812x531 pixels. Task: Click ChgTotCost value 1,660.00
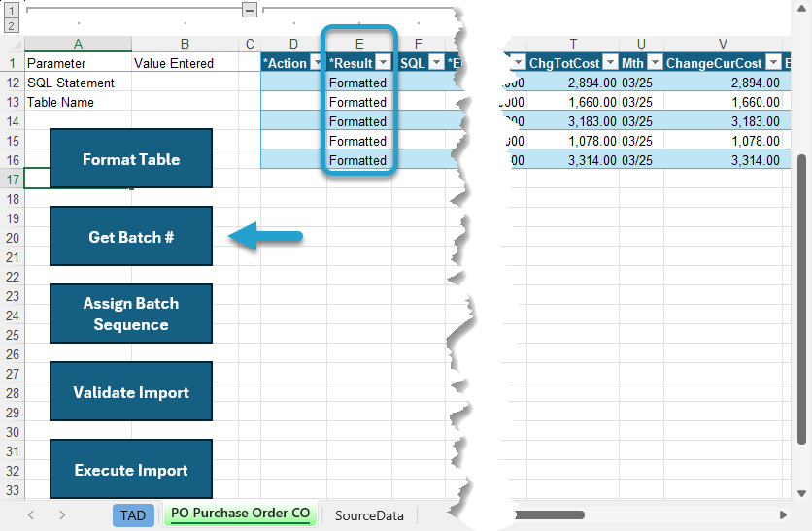[x=573, y=102]
